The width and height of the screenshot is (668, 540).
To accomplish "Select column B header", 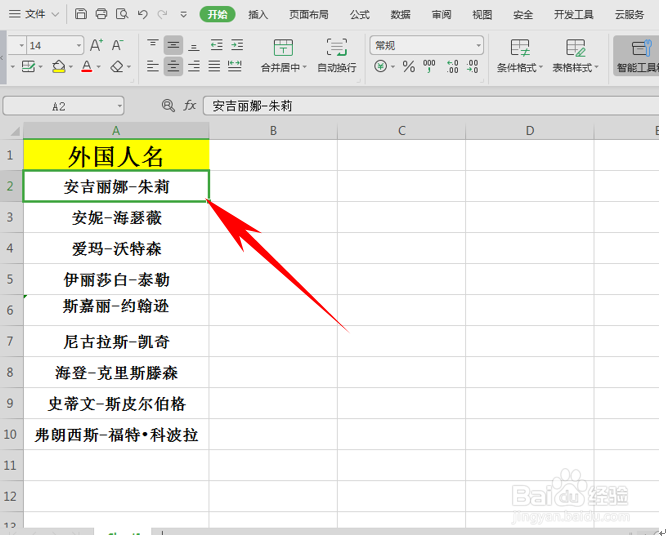I will click(x=273, y=131).
